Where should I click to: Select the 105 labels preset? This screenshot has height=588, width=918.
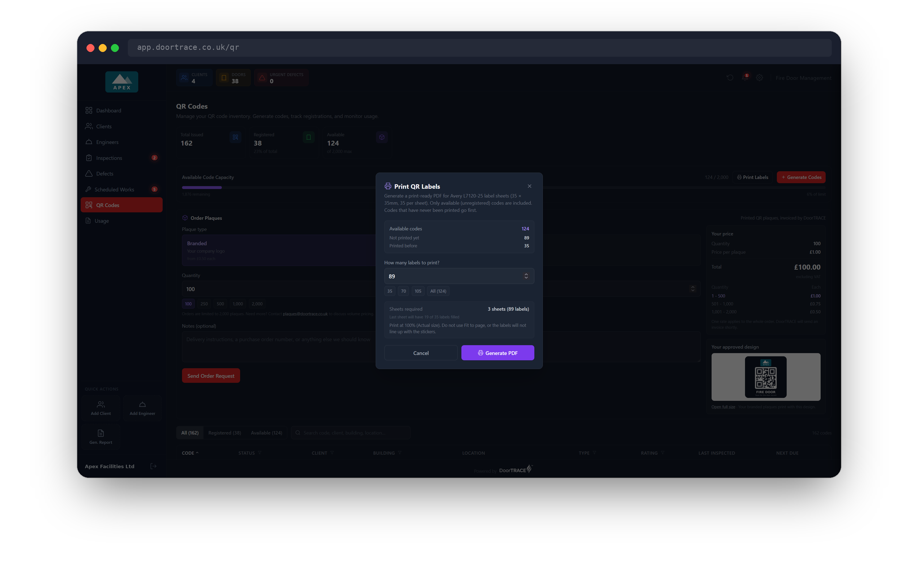click(x=418, y=291)
